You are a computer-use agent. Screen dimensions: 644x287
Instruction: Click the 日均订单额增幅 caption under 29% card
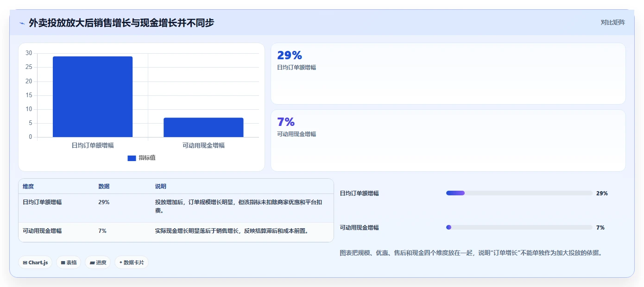pyautogui.click(x=297, y=68)
